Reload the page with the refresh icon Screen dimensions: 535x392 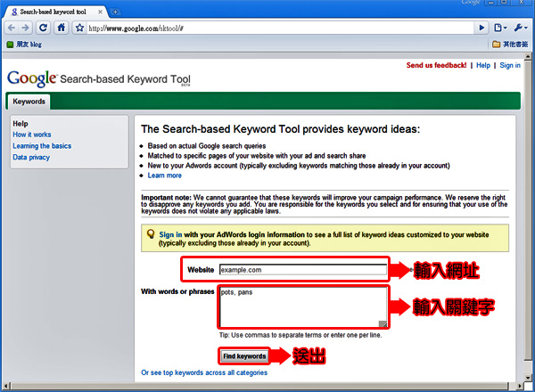(43, 28)
